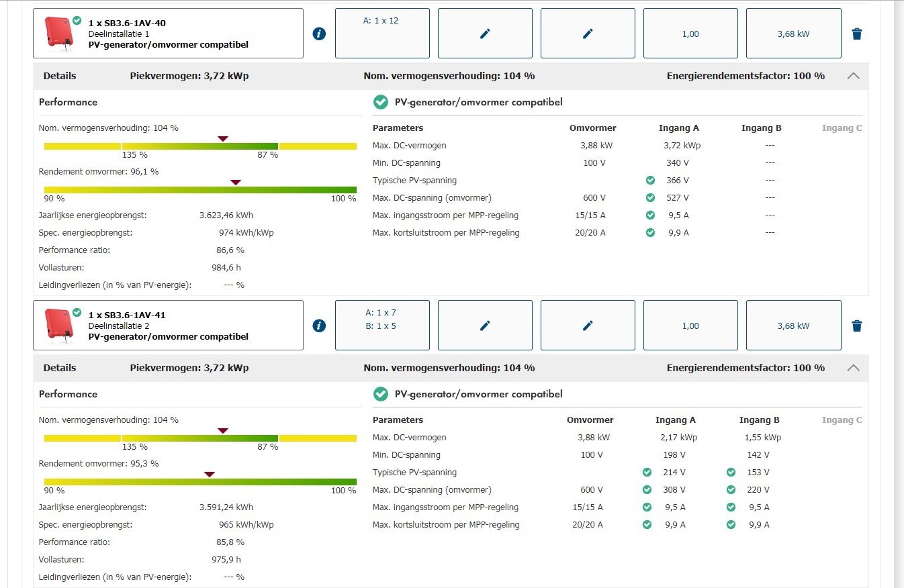Click Ingang B's 9,5 A check in Deelinstallatie 2

pyautogui.click(x=731, y=507)
